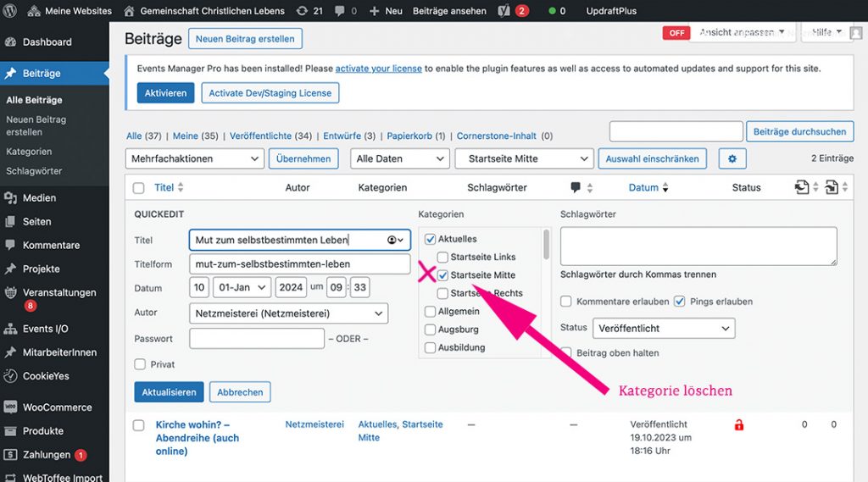Click the Titelform slug input field
This screenshot has height=482, width=868.
click(299, 264)
